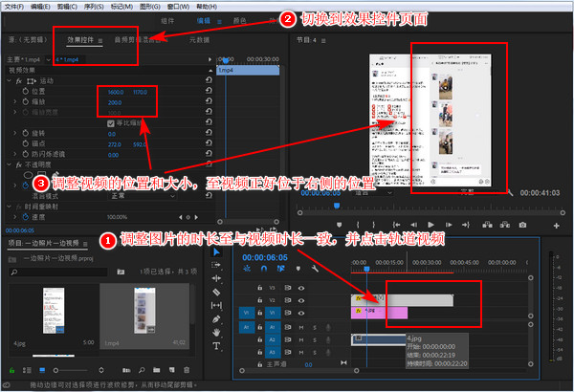Toggle icon view in project panel
Viewport: 574px width, 392px height.
click(42, 370)
